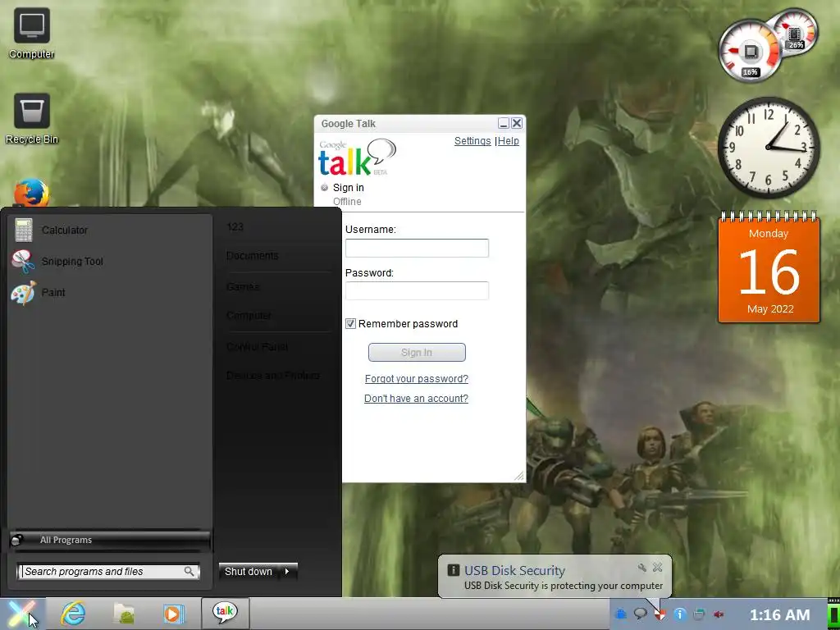840x630 pixels.
Task: Open the status dot beside Sign in
Action: [x=324, y=188]
